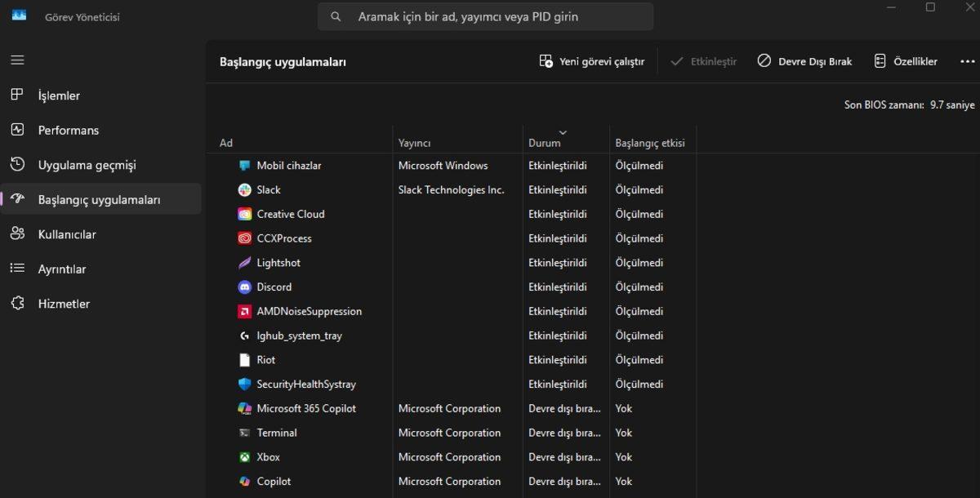Open Özellikler for selected item

[906, 61]
